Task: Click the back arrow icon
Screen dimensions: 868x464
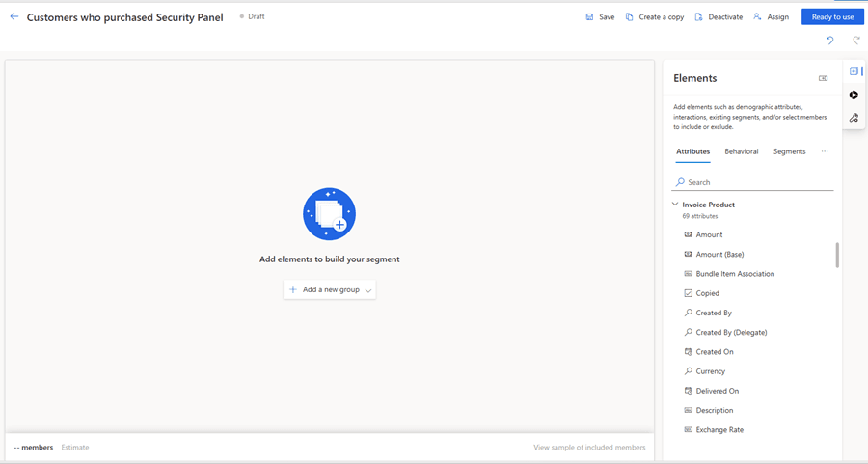Action: coord(14,16)
